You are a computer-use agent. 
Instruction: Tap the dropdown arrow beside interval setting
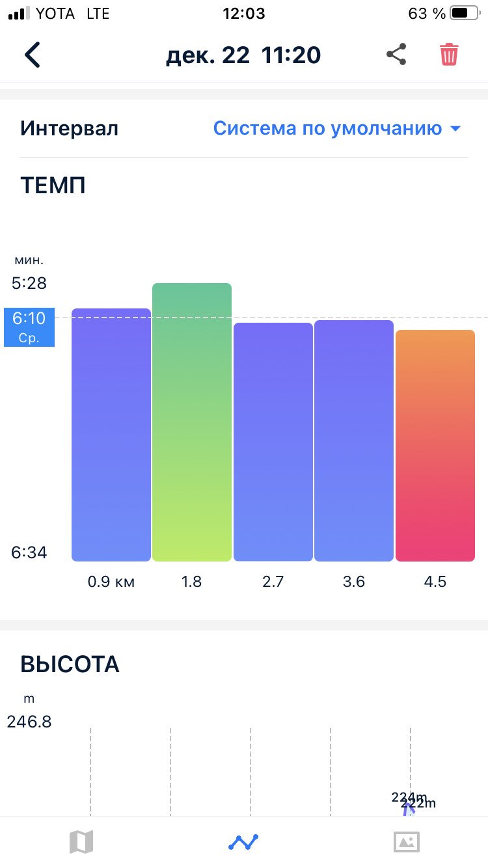tap(455, 129)
